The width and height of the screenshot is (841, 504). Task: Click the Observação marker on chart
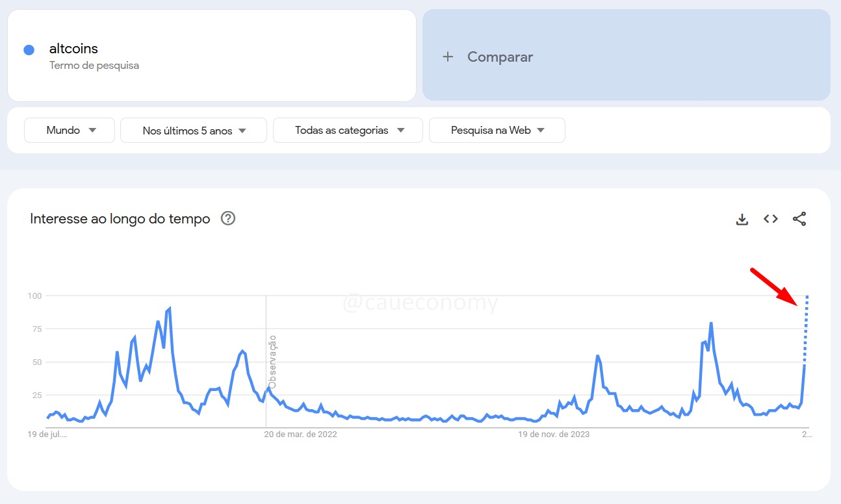click(273, 362)
